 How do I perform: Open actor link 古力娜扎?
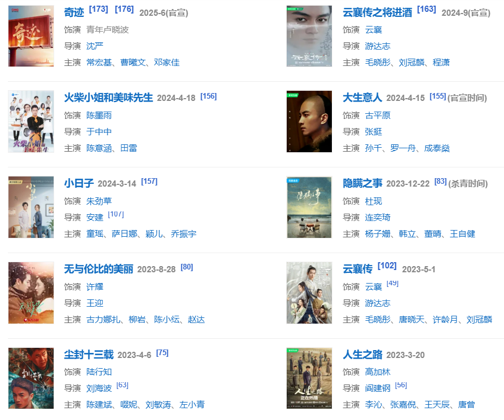coord(103,320)
